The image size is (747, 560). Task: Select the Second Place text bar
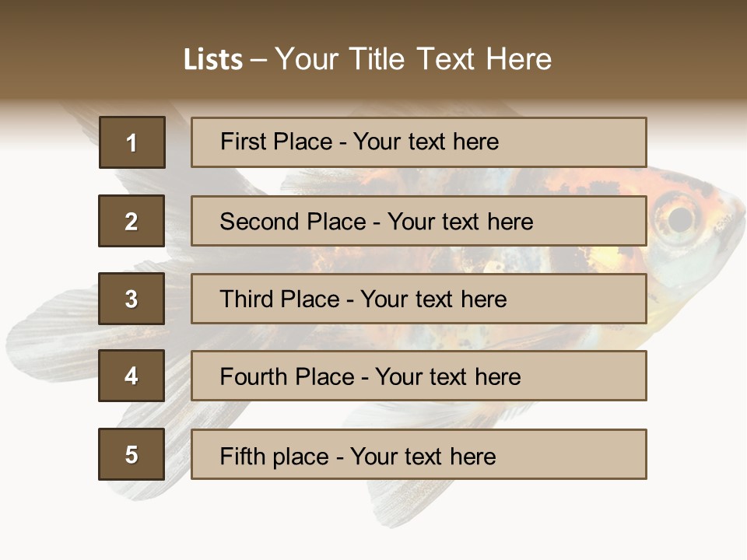[419, 221]
